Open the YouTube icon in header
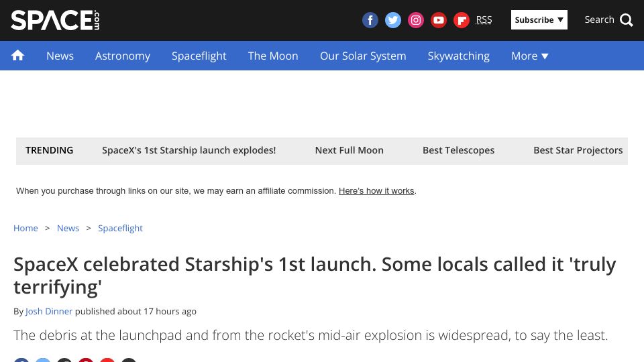Viewport: 644px width, 362px height. (439, 20)
